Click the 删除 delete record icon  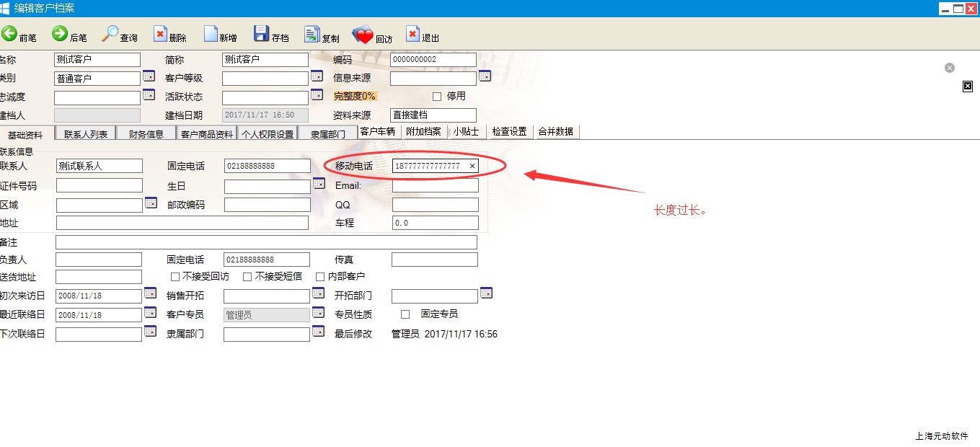160,35
